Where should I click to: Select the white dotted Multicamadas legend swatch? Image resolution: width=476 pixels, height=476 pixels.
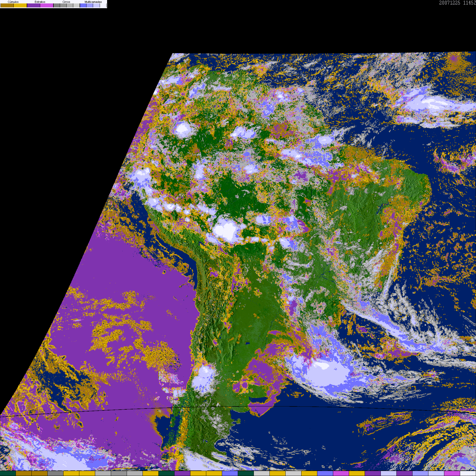[103, 5]
